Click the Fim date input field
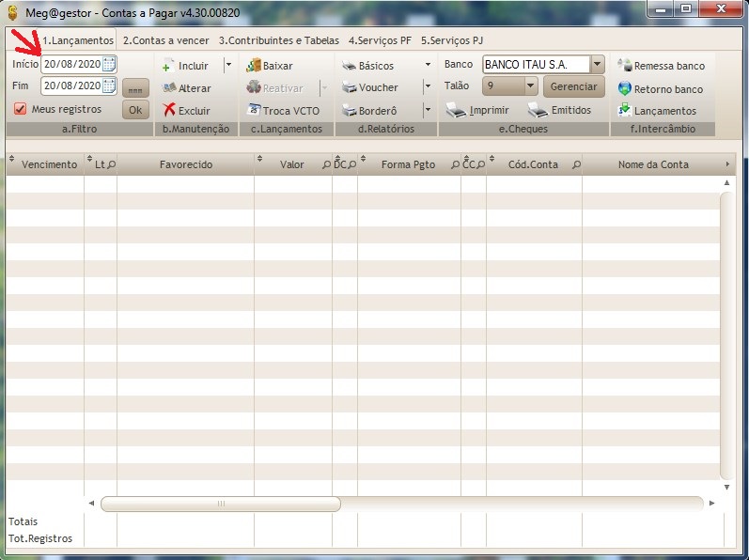The width and height of the screenshot is (749, 560). coord(71,86)
